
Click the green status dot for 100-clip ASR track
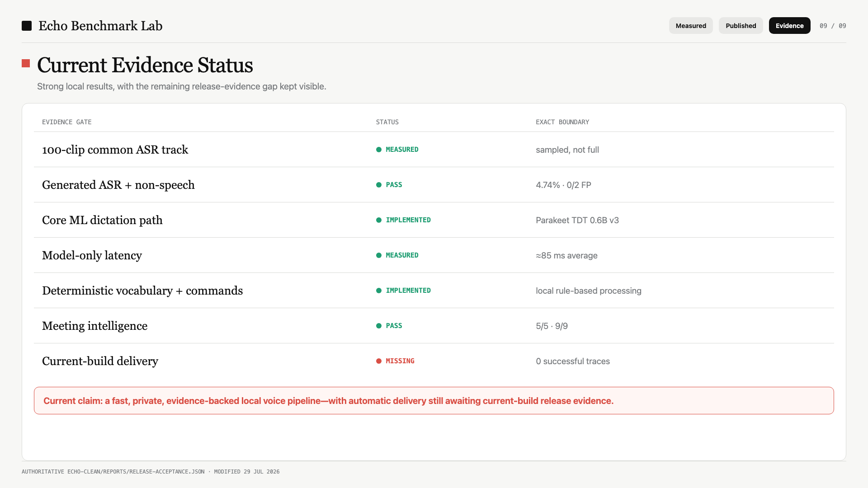pos(379,150)
